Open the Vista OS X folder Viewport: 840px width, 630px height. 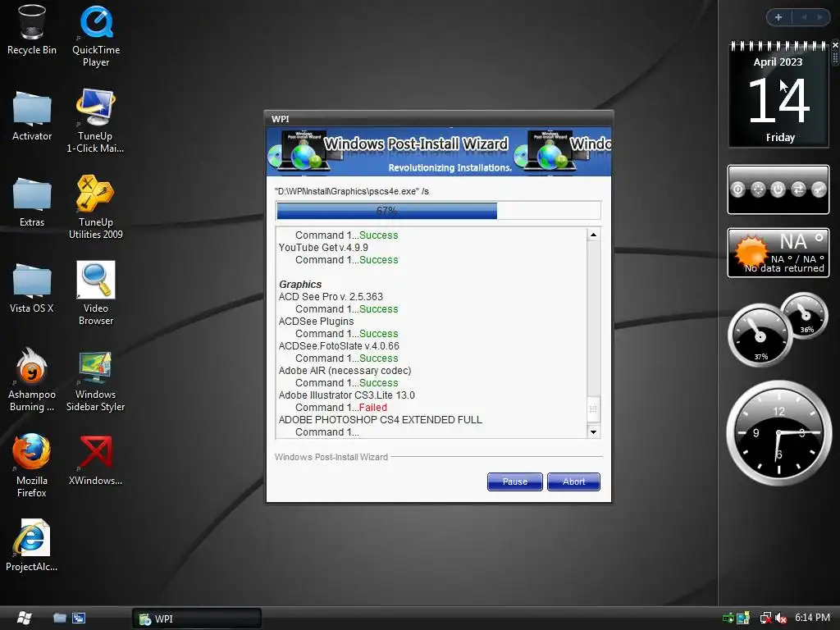coord(32,288)
